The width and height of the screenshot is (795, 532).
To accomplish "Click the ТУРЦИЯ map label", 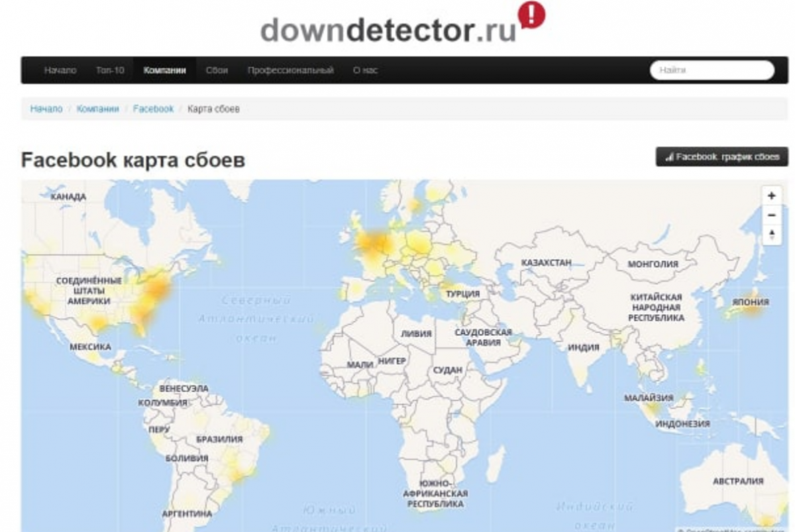I will [462, 293].
